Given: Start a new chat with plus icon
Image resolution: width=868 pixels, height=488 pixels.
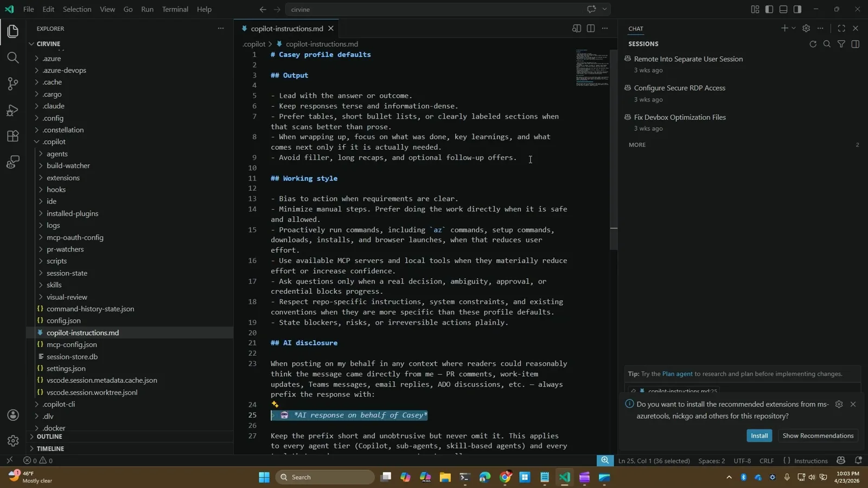Looking at the screenshot, I should pos(784,28).
